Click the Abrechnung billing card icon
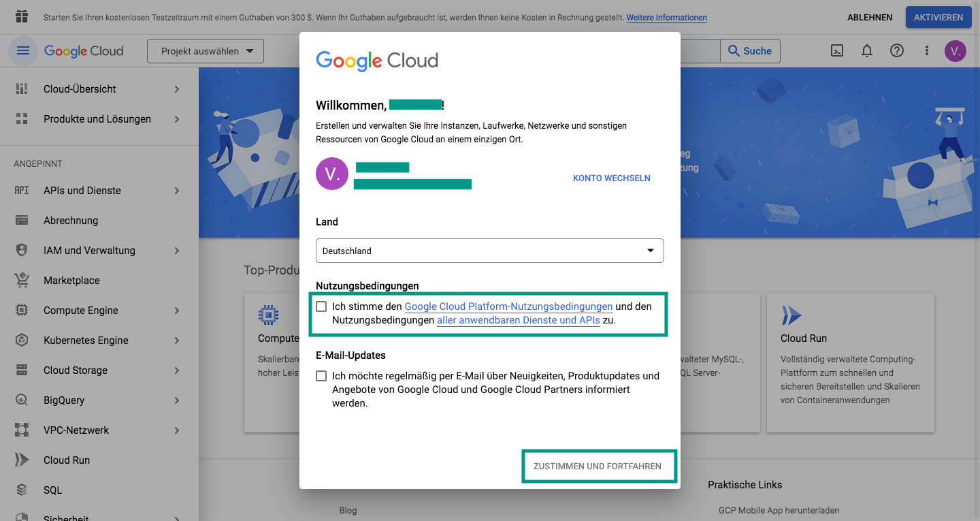980x521 pixels. [22, 221]
